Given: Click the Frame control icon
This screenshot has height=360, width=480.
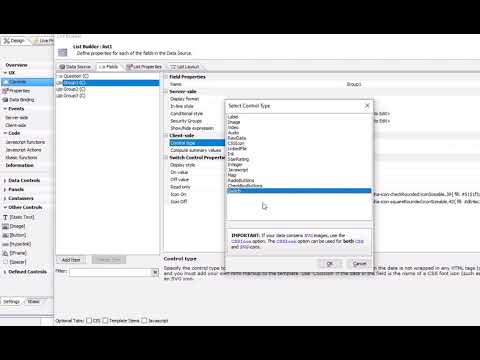Looking at the screenshot, I should tap(5, 253).
